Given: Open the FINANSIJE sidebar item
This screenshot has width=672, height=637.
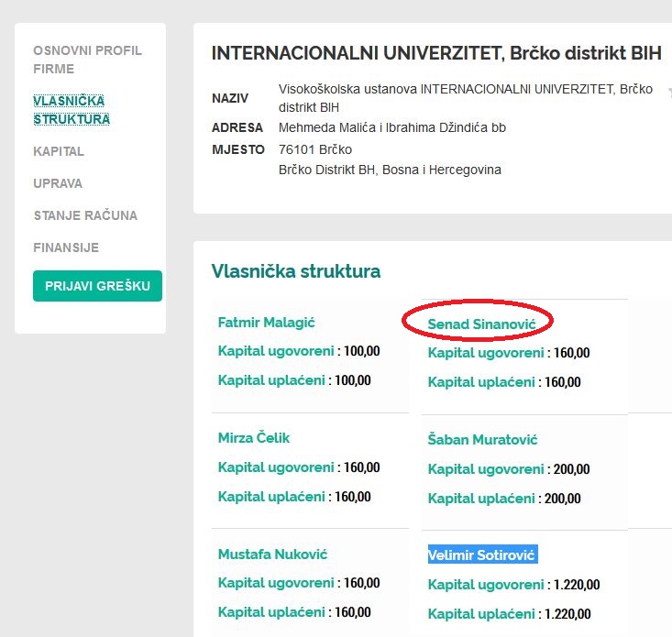Looking at the screenshot, I should tap(66, 247).
